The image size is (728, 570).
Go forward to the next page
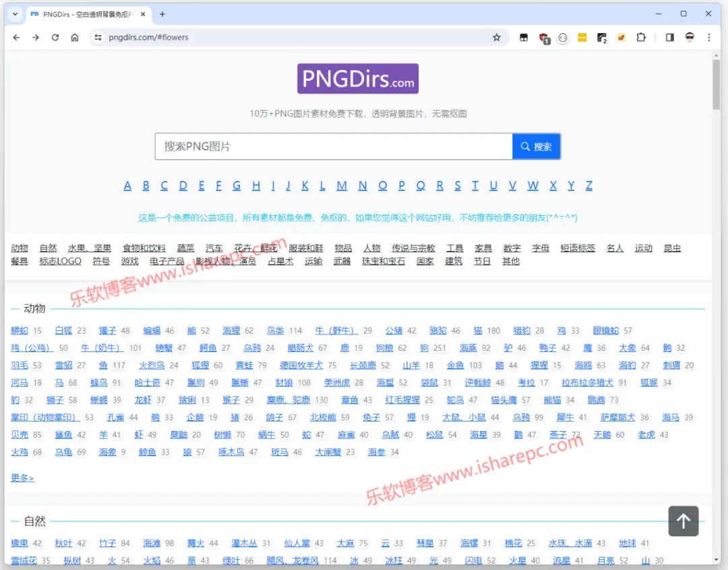click(36, 37)
